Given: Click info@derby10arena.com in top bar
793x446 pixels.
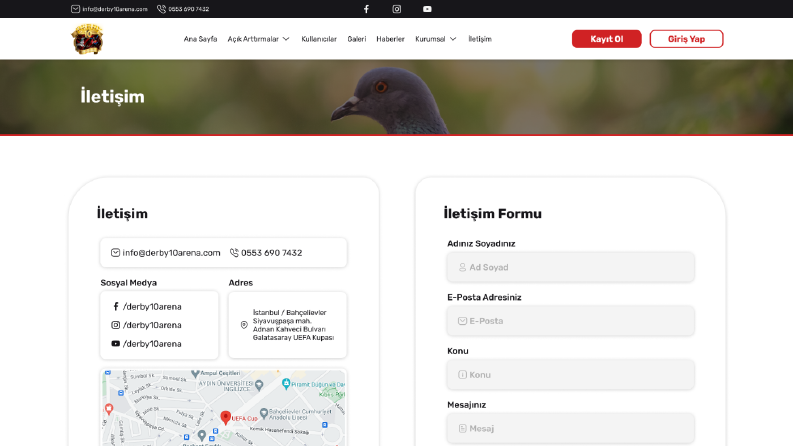Looking at the screenshot, I should click(115, 9).
